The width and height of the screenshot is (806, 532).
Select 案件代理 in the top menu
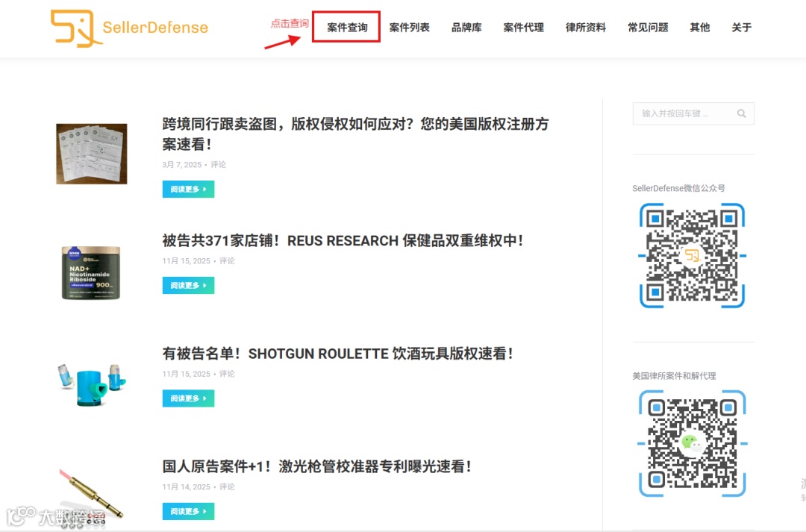coord(524,28)
